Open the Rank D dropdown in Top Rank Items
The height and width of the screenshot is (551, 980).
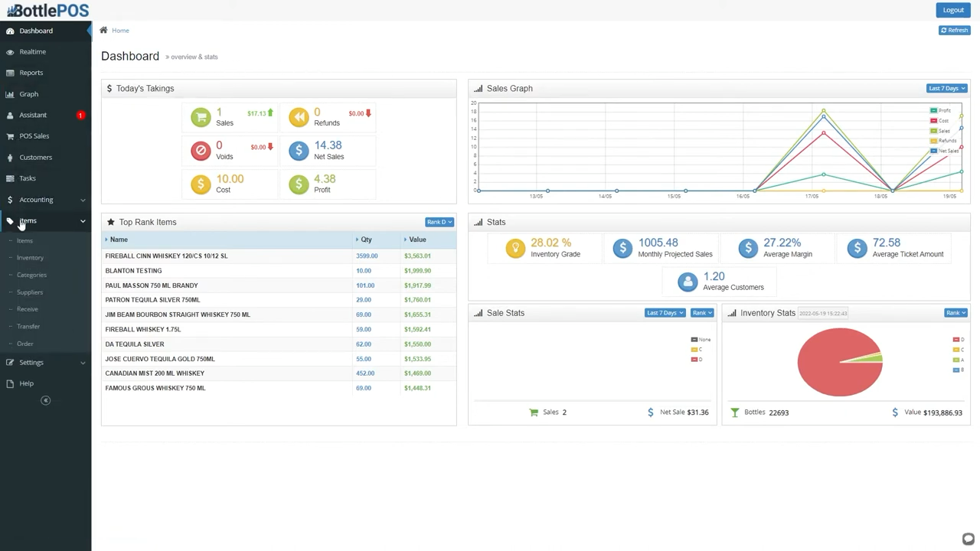439,223
